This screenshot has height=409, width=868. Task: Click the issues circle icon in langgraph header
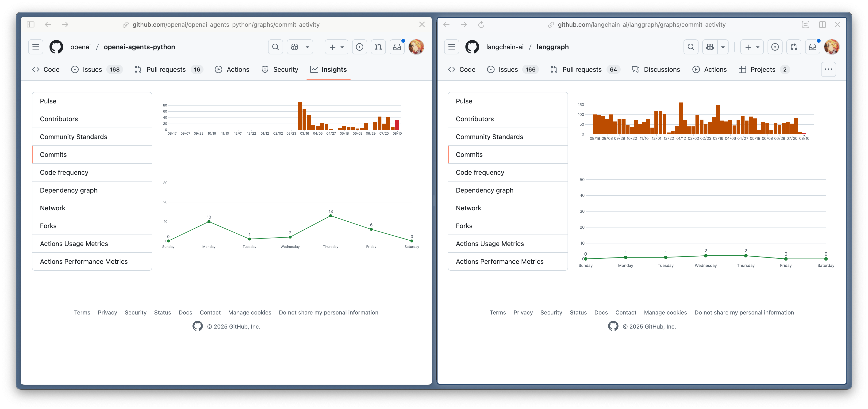[x=775, y=47]
